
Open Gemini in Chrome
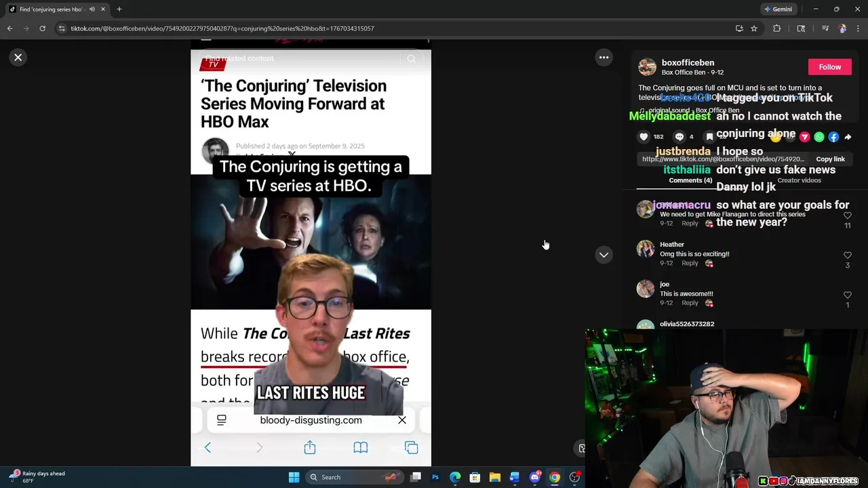[x=778, y=9]
